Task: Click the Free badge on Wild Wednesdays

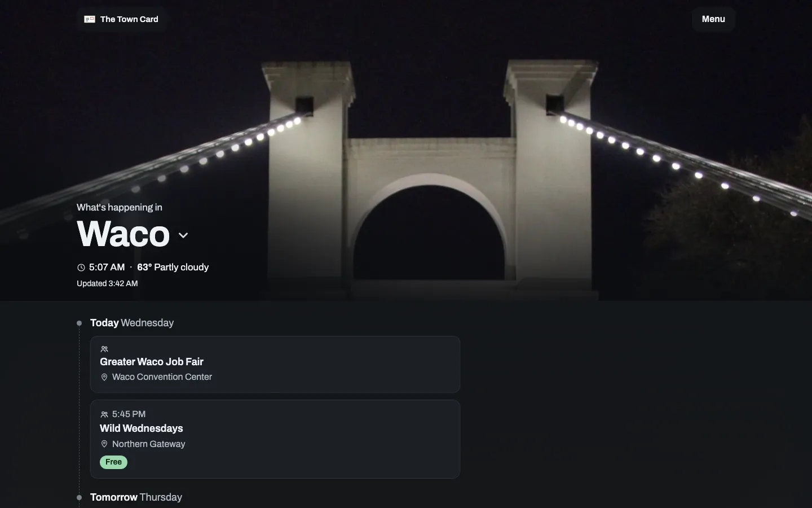Action: click(113, 462)
